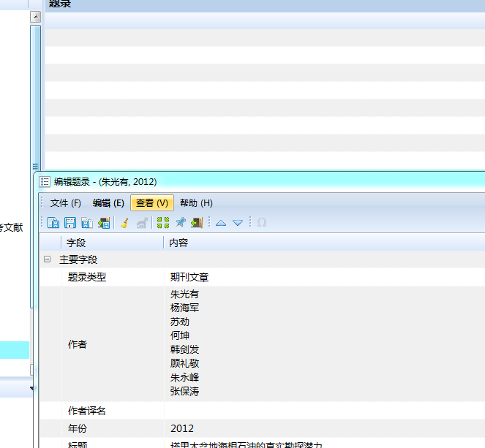
Task: Select the 题录类型 value 期刊文章
Action: tap(189, 277)
